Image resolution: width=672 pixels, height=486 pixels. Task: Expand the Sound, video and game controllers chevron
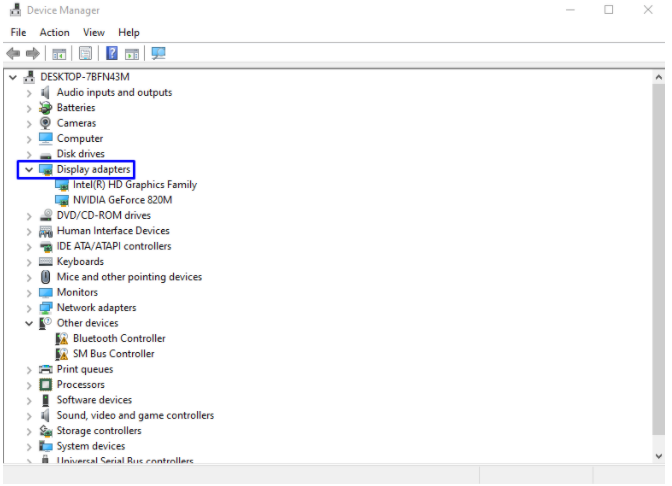click(29, 416)
